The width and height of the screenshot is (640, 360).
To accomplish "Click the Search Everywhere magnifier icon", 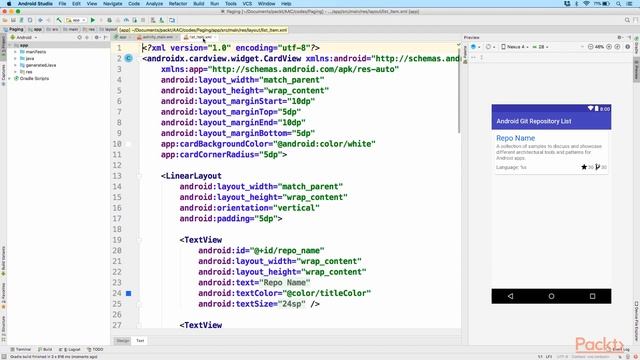I will pos(627,20).
